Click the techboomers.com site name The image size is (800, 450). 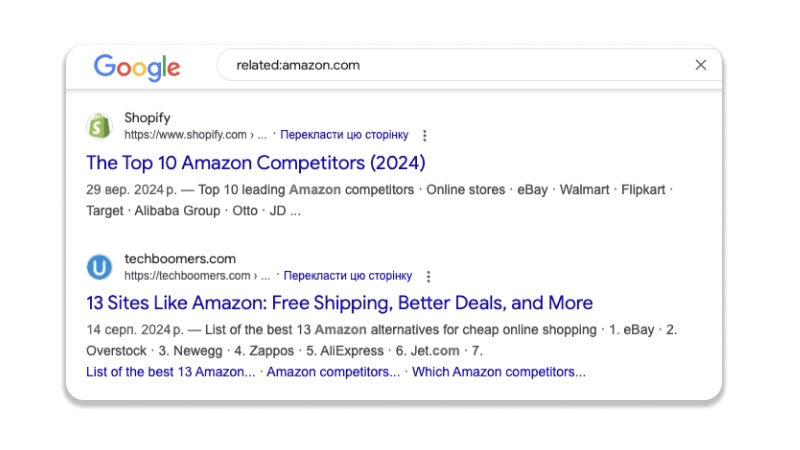click(x=180, y=259)
